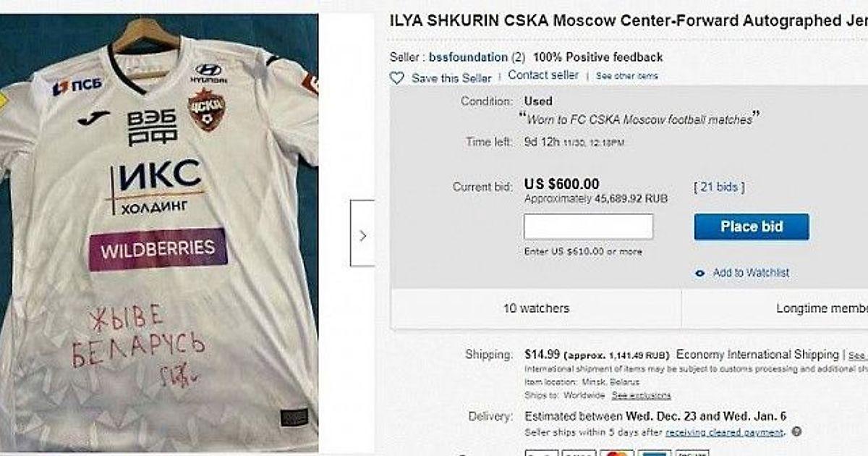Open the receiving cleared payment link
The height and width of the screenshot is (456, 868).
(725, 432)
